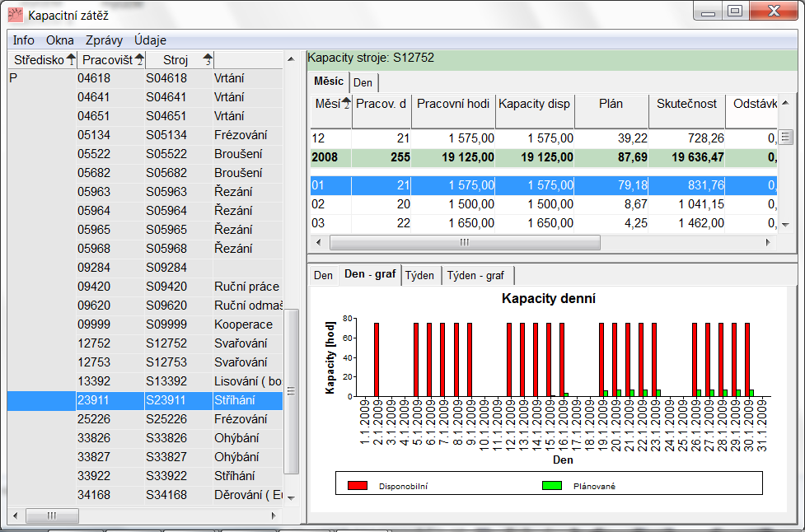Open the Údaje menu

click(x=150, y=40)
